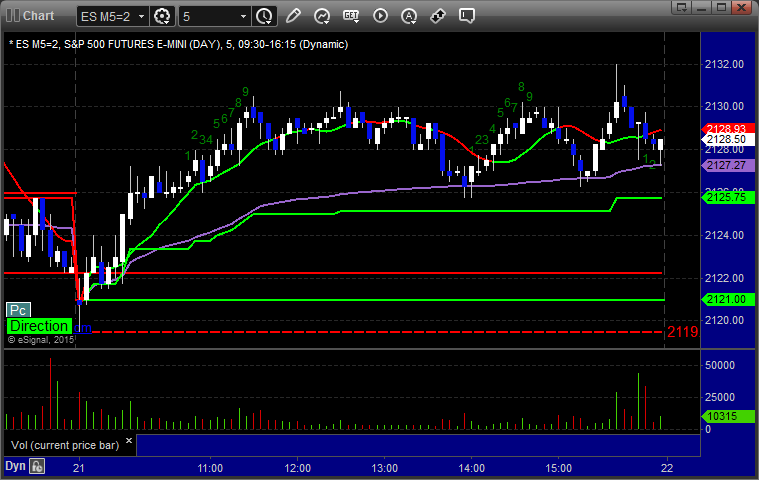
Task: Click the pop-out window icon
Action: pos(682,7)
